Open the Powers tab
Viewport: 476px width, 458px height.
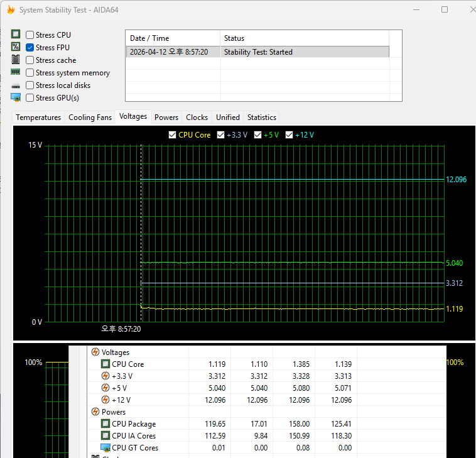[166, 117]
